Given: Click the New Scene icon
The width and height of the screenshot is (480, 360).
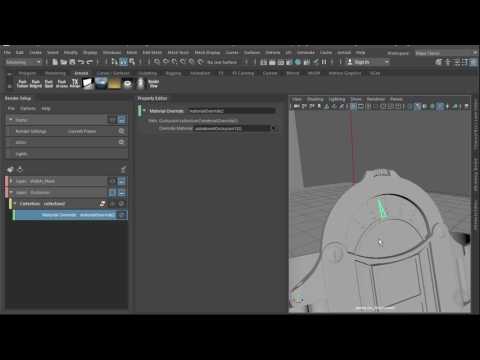Looking at the screenshot, I should click(55, 62).
